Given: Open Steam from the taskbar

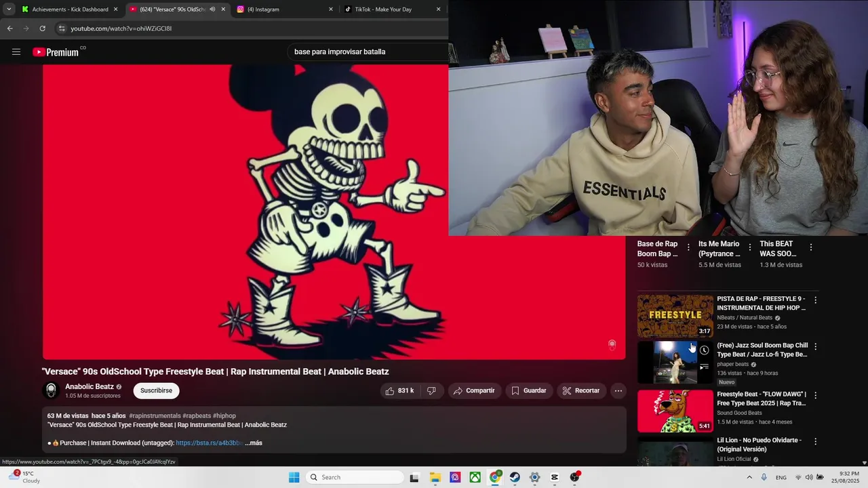Looking at the screenshot, I should 515,477.
